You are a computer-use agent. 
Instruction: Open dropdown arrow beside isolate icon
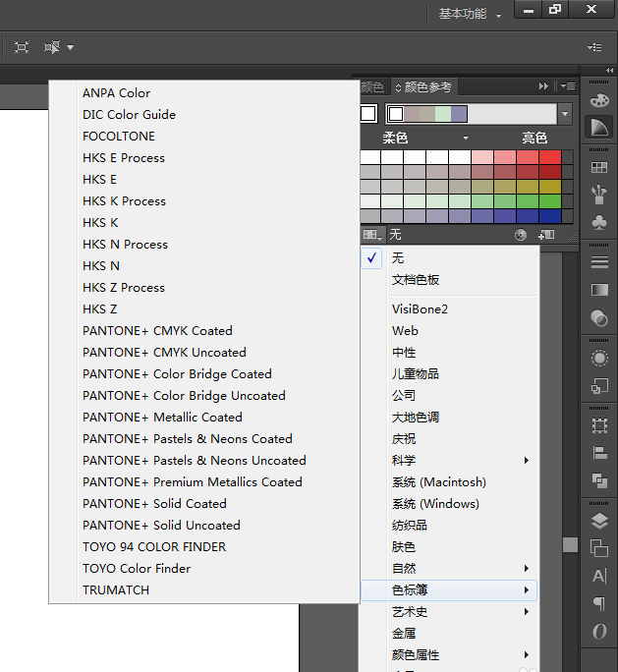(71, 47)
